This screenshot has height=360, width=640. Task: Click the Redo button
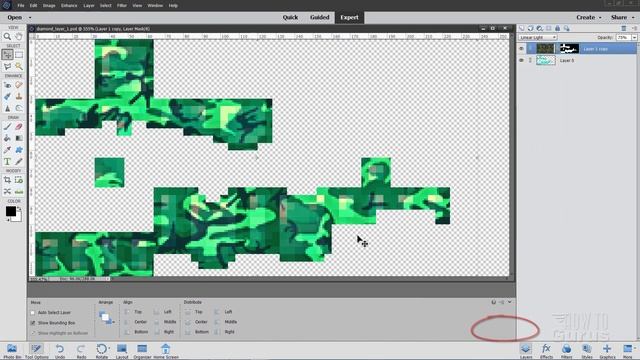click(x=81, y=351)
